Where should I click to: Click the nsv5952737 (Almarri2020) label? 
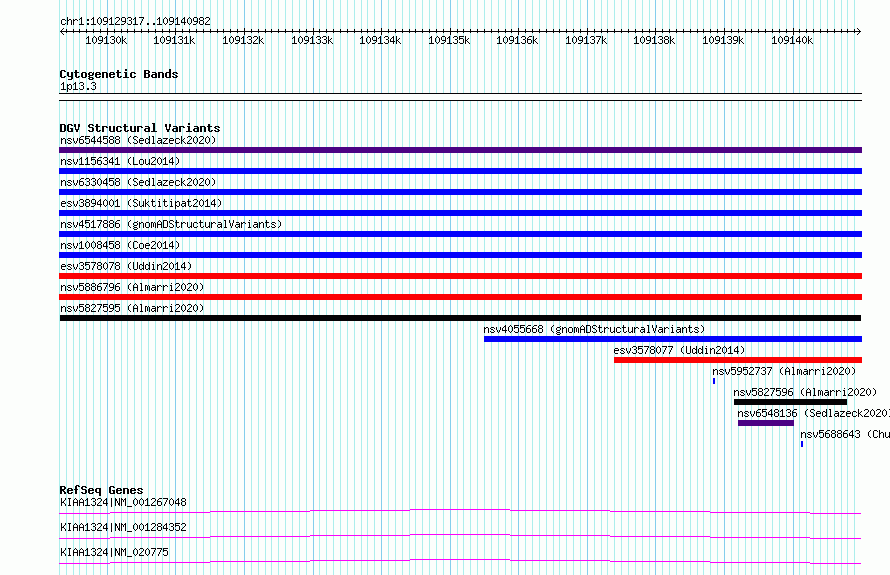(x=784, y=371)
